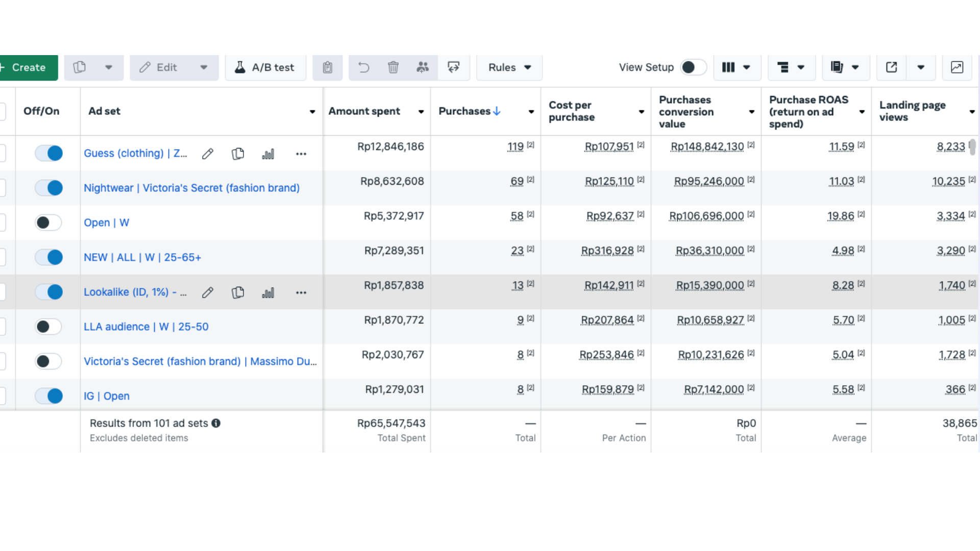Open three-dot menu on Lookalike row
980x551 pixels.
pos(301,292)
